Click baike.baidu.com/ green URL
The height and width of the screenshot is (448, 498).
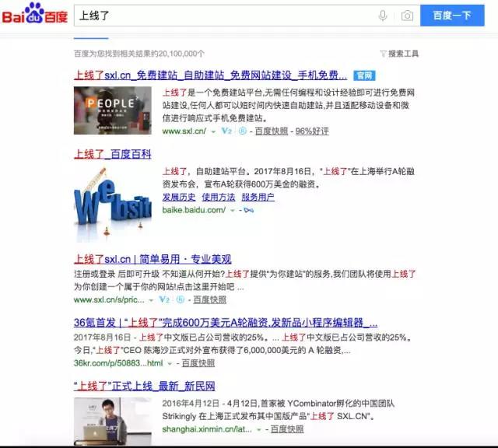coord(194,210)
